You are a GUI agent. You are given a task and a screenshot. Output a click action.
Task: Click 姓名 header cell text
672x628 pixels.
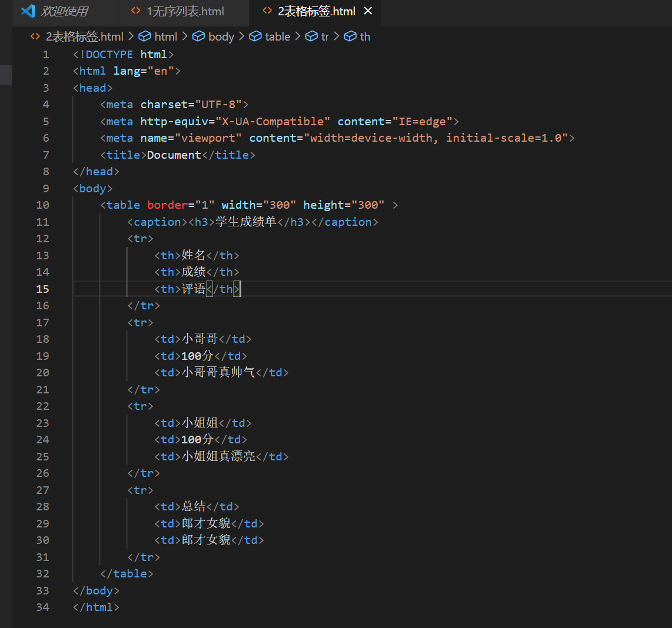[x=193, y=255]
